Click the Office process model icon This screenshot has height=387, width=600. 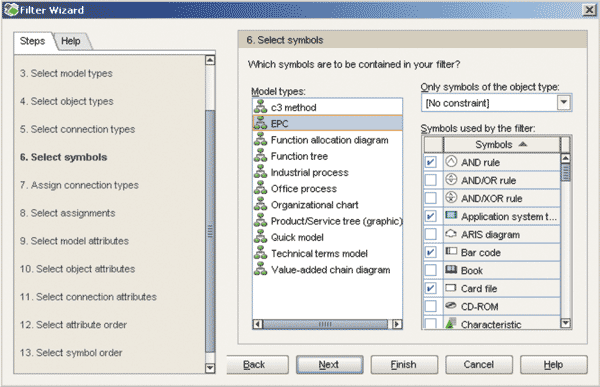[x=261, y=188]
